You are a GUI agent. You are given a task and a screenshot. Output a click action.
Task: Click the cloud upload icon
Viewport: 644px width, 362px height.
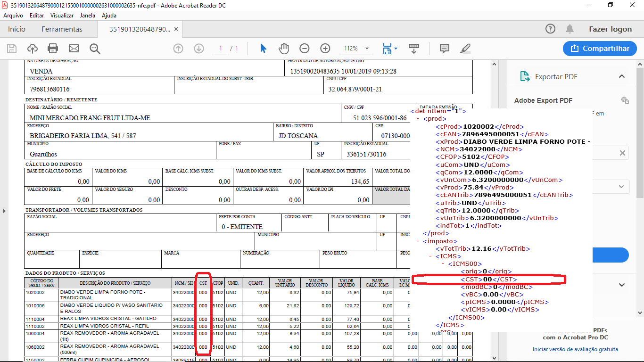point(32,48)
